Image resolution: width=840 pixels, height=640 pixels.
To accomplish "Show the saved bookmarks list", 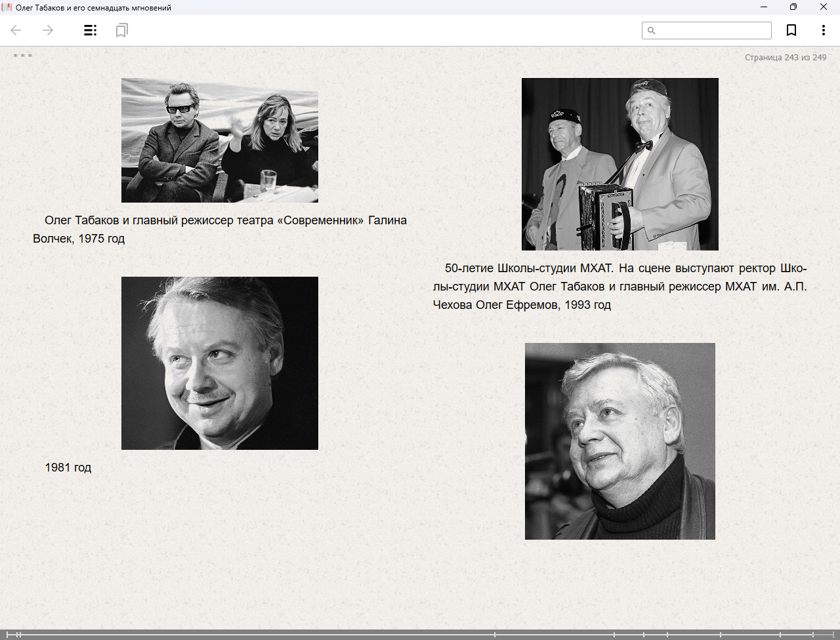I will pyautogui.click(x=121, y=30).
